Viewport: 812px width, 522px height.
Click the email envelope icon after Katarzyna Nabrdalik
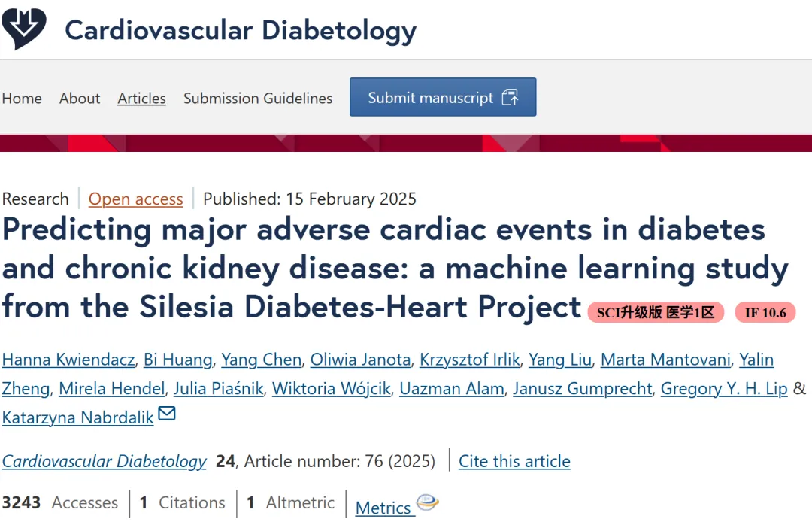click(167, 413)
